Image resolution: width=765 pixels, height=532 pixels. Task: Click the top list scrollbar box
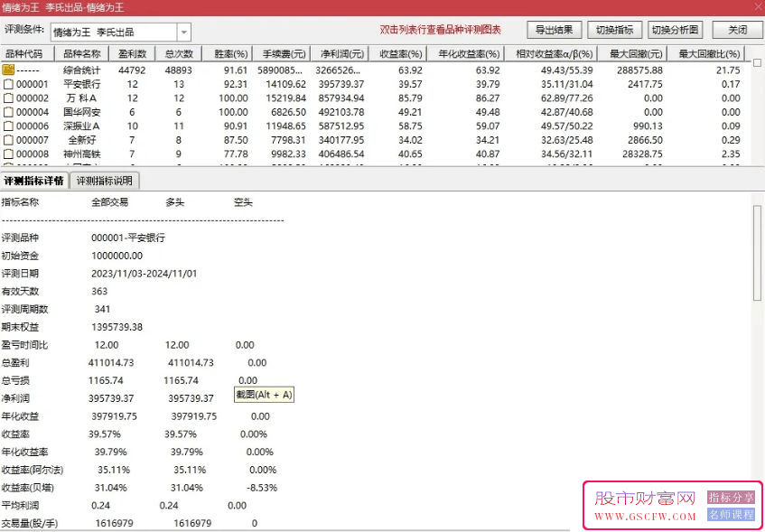757,62
